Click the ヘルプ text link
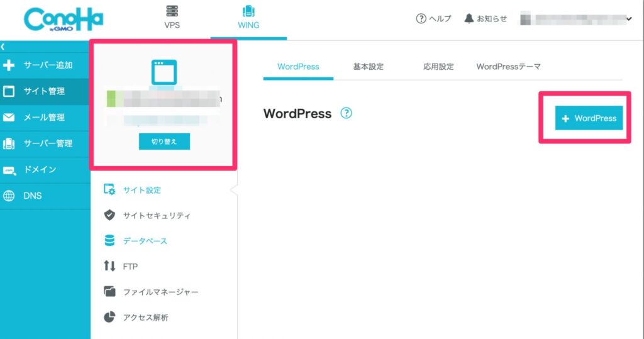Screen dimensions: 644x339 tap(440, 18)
